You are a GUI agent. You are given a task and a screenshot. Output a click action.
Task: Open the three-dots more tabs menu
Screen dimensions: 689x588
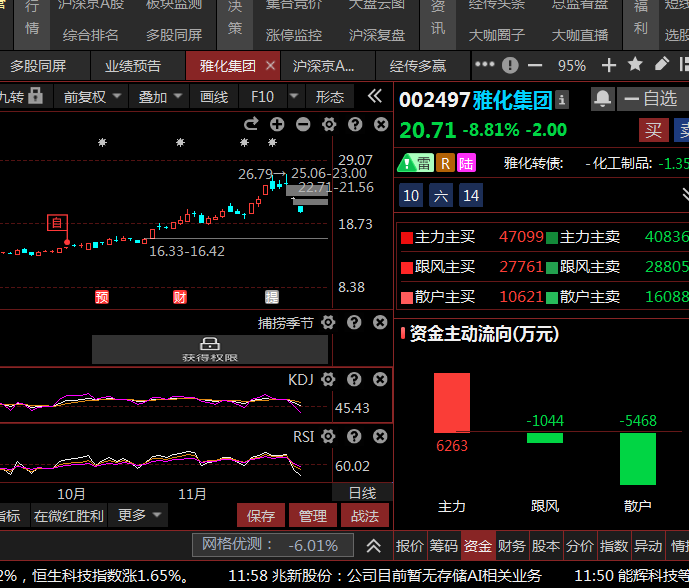point(485,65)
